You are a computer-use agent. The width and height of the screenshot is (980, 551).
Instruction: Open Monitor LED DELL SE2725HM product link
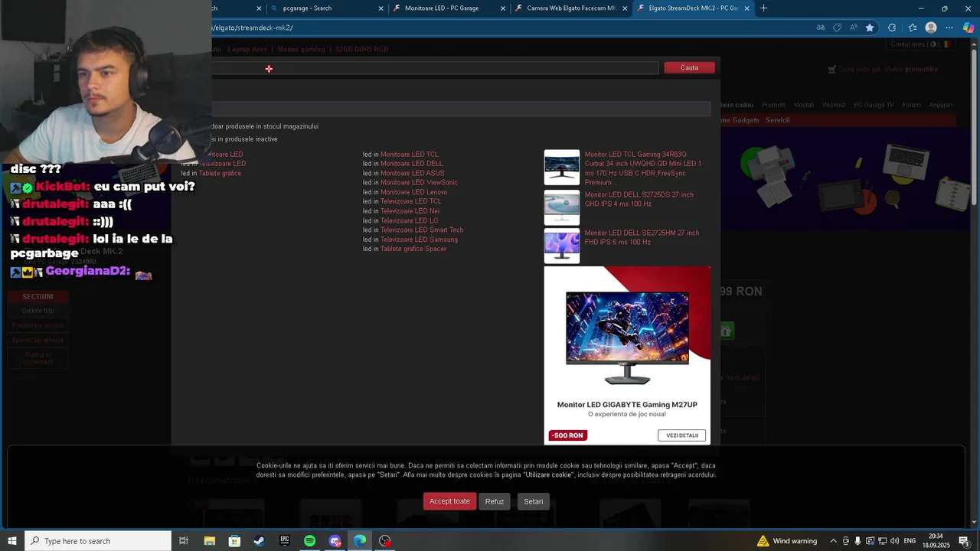[x=642, y=237]
